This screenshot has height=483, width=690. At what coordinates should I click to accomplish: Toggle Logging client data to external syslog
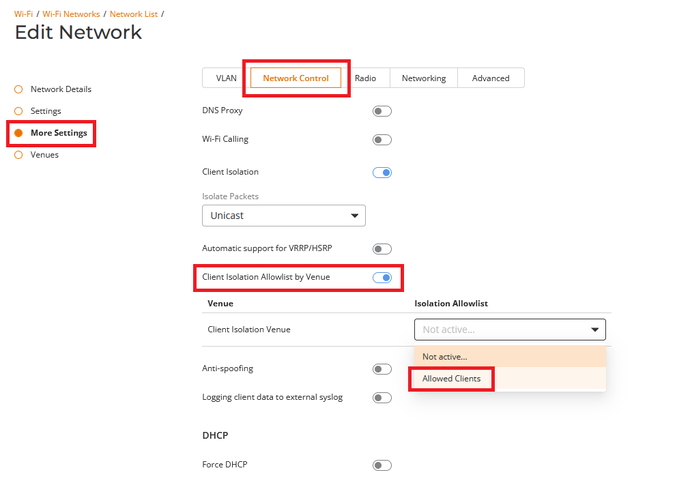382,398
